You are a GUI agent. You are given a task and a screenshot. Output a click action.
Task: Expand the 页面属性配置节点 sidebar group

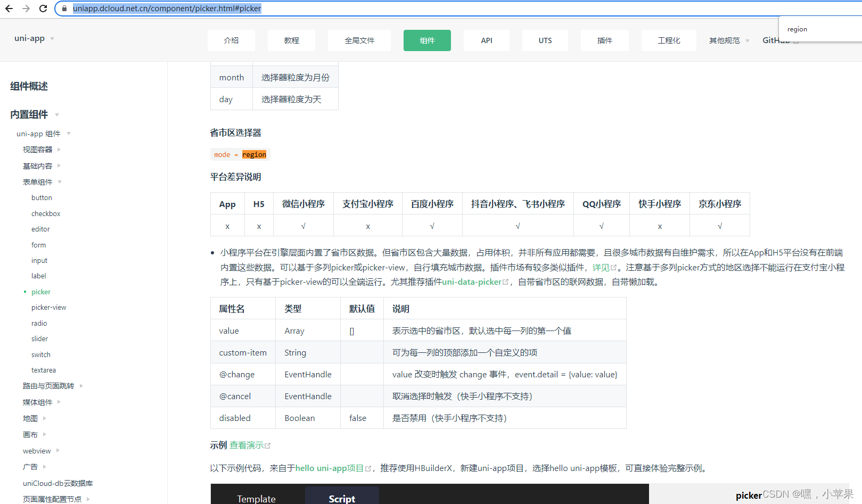56,499
